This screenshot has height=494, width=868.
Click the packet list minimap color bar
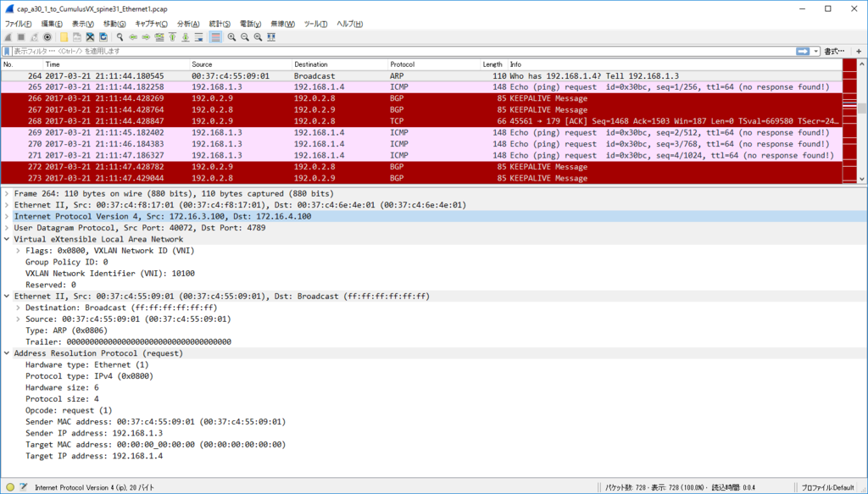coord(849,121)
